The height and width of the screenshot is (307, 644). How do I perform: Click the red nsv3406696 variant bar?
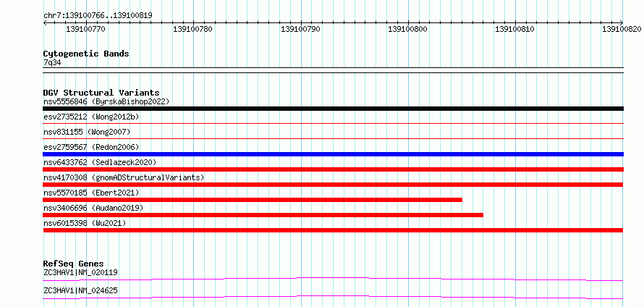263,215
